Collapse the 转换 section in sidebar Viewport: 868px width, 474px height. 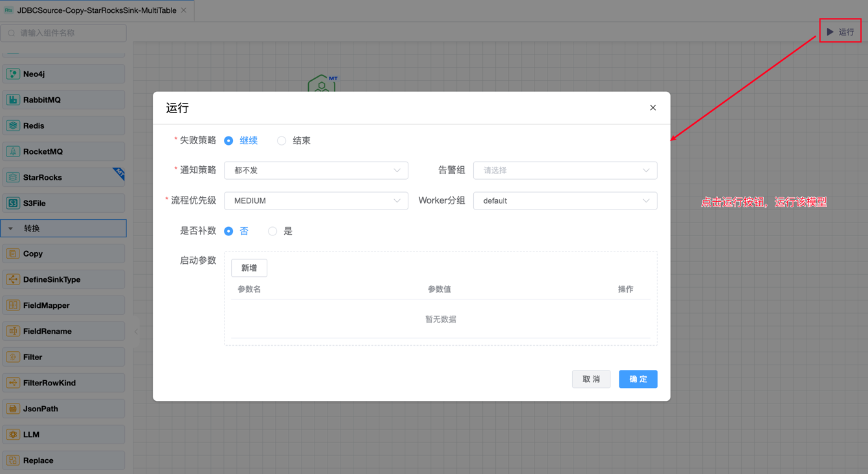11,228
